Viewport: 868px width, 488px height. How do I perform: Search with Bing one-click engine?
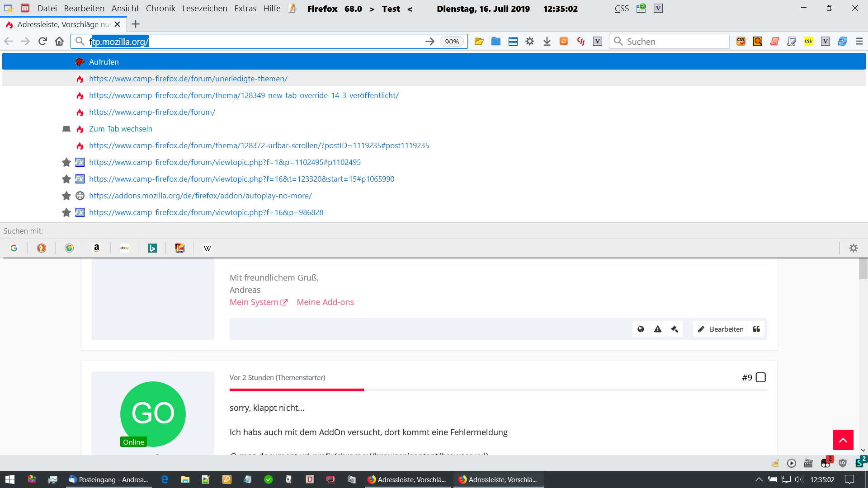coord(152,248)
